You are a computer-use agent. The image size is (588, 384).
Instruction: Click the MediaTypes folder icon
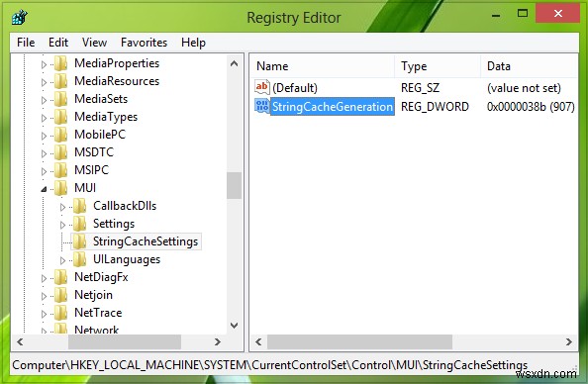click(x=60, y=117)
